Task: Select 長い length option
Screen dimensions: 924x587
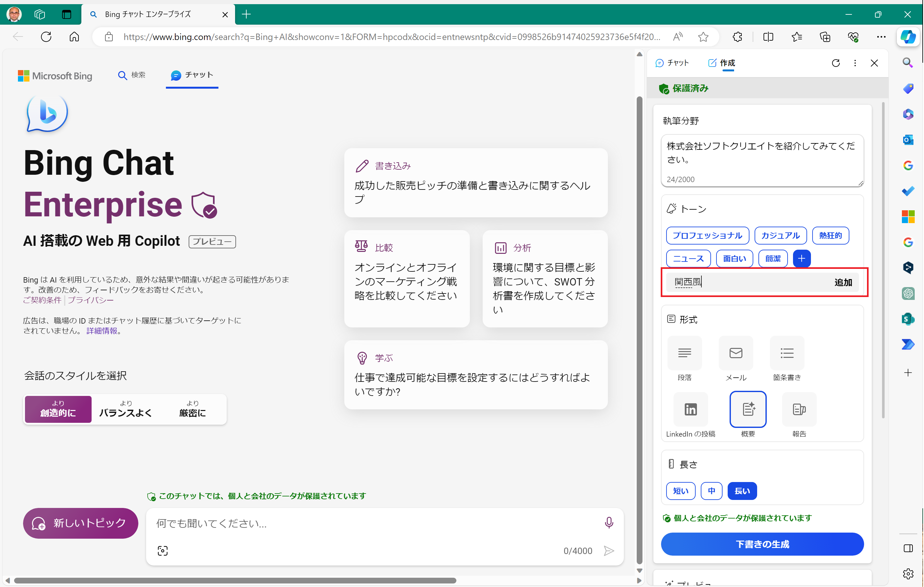Action: click(742, 491)
